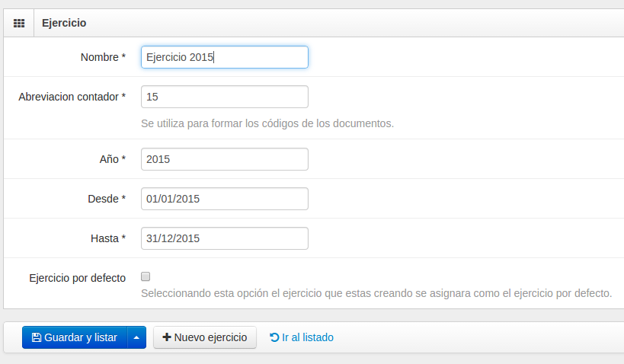Screen dimensions: 624x364
Task: Click into the Año input field
Action: [x=225, y=159]
